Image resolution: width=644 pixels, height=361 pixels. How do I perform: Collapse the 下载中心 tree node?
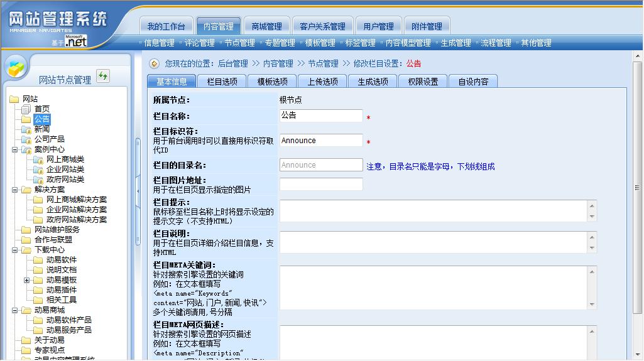tap(14, 250)
